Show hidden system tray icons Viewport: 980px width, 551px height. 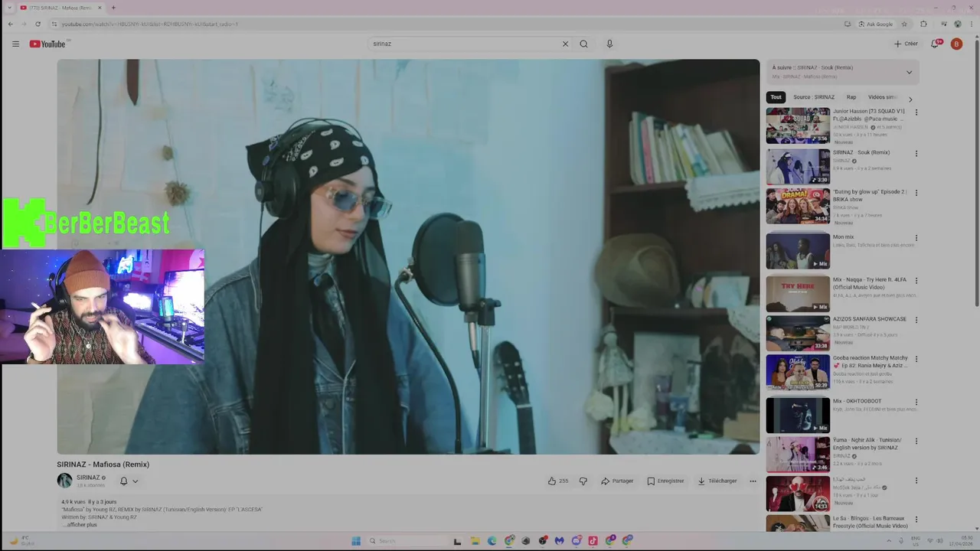[887, 540]
